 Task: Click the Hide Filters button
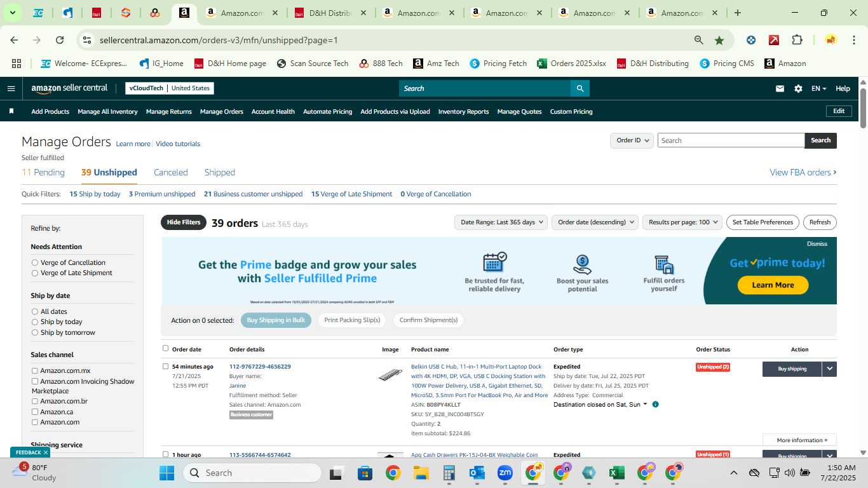click(184, 222)
